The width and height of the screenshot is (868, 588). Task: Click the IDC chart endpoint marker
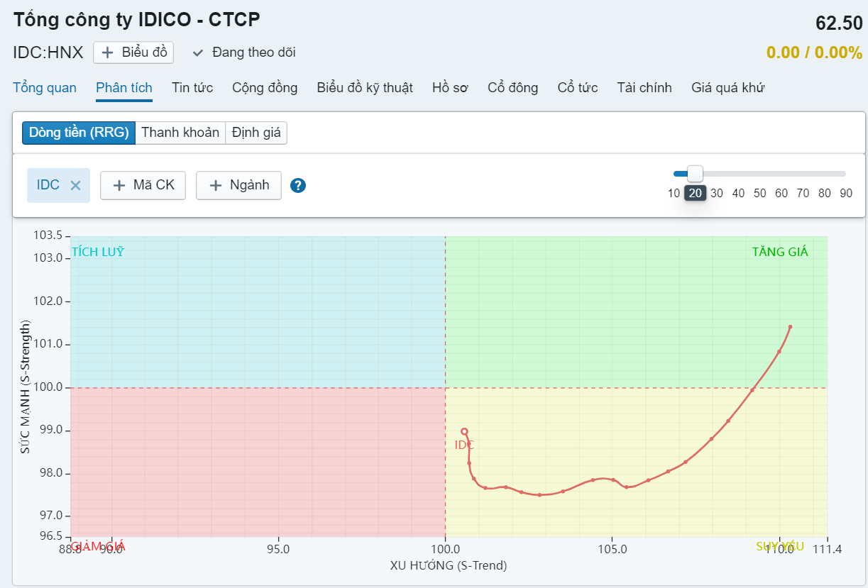464,431
